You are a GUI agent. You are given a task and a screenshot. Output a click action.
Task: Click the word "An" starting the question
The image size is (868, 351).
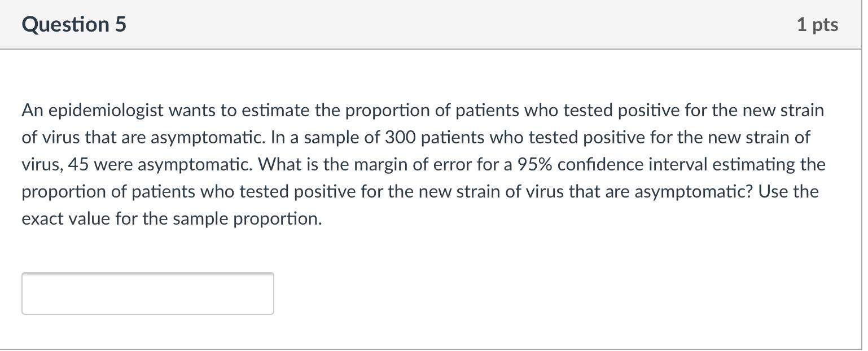pos(33,111)
